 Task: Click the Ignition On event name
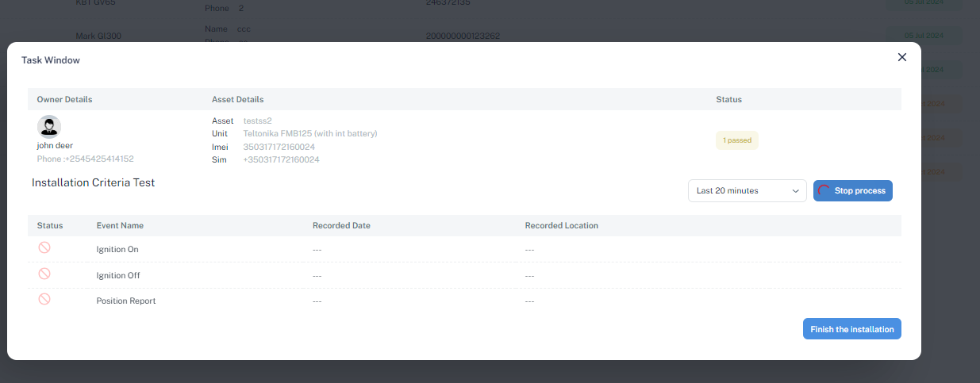(x=117, y=249)
